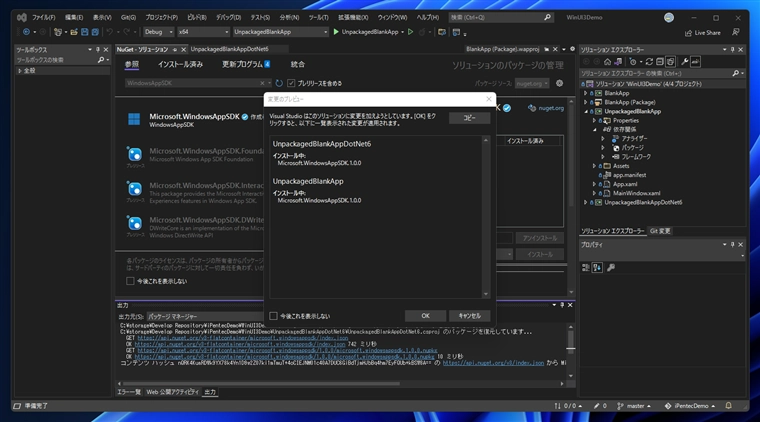The image size is (760, 422).
Task: Click the iPentecDemo repository in status bar
Action: [690, 406]
